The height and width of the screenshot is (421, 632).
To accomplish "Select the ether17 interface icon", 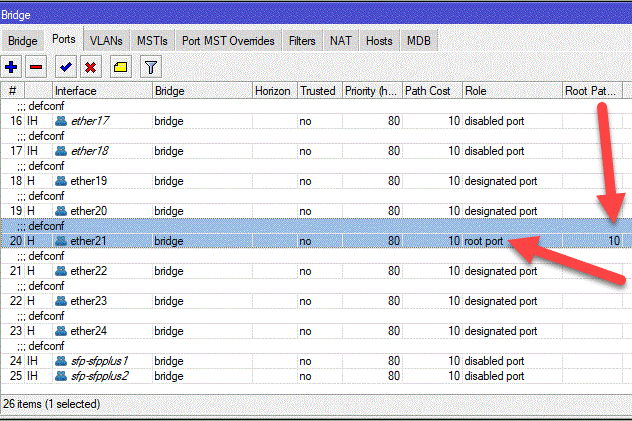I will point(61,121).
